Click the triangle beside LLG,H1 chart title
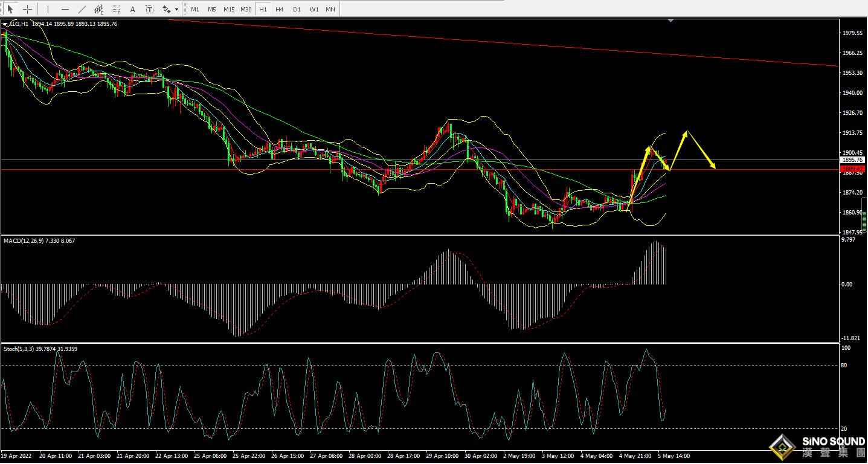 [x=5, y=24]
